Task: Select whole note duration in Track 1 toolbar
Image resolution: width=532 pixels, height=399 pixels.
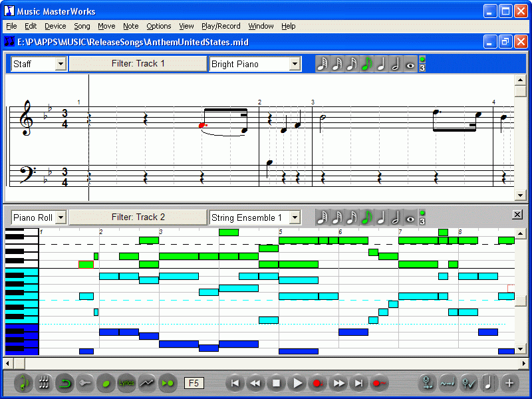Action: [x=410, y=64]
